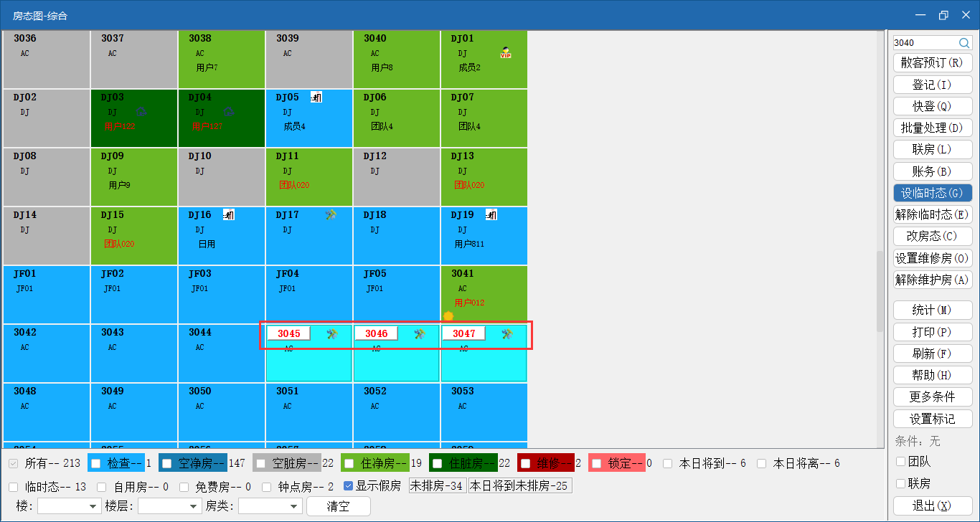Image resolution: width=980 pixels, height=522 pixels.
Task: Select room 3040 occupied by 用户8
Action: tap(397, 60)
